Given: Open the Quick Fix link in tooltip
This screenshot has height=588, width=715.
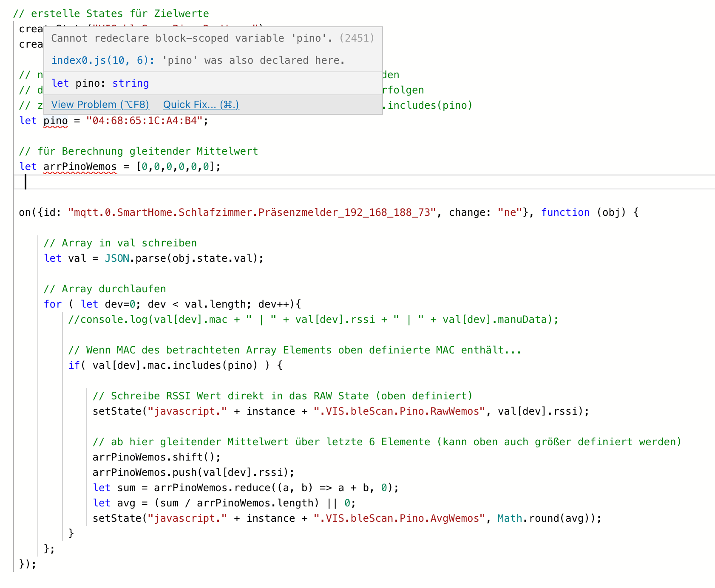Looking at the screenshot, I should tap(201, 105).
